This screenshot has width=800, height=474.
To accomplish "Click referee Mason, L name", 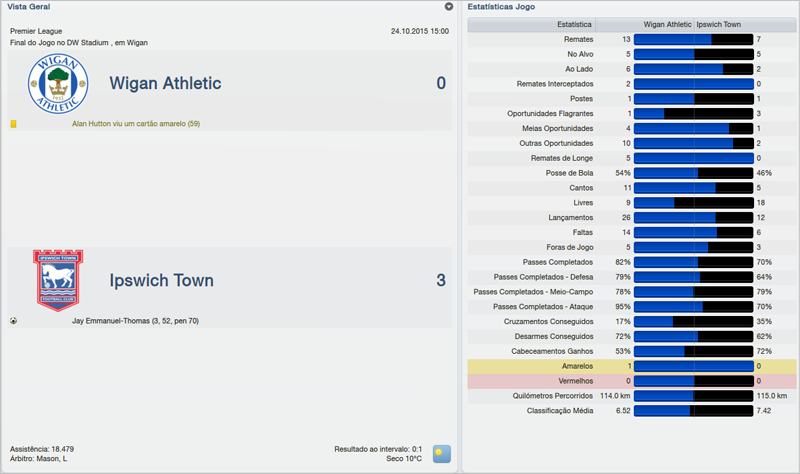I will click(x=50, y=459).
